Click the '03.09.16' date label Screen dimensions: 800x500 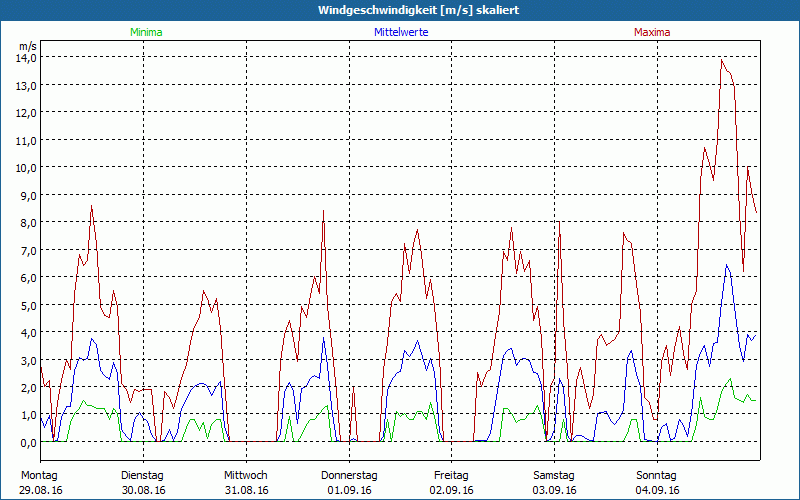555,490
